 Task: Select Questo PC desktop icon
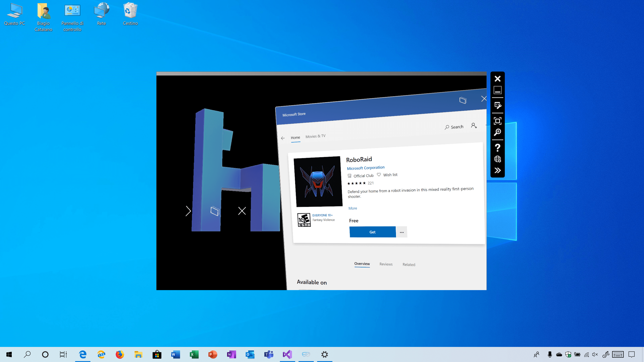pos(14,14)
